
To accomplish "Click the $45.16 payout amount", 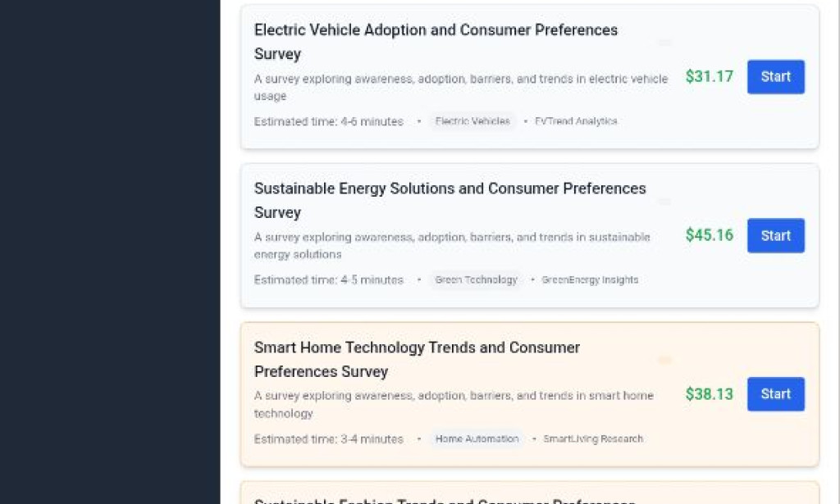I will tap(709, 235).
